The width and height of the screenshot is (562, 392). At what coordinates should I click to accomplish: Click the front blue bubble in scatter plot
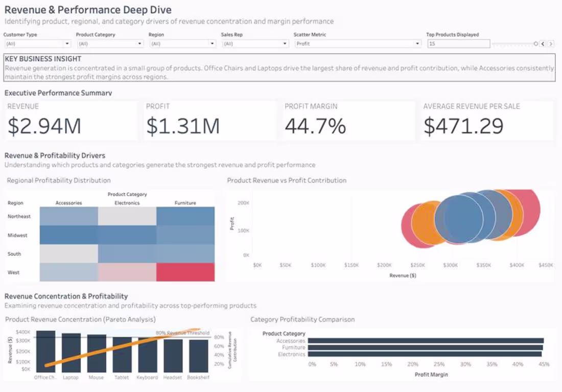(458, 219)
